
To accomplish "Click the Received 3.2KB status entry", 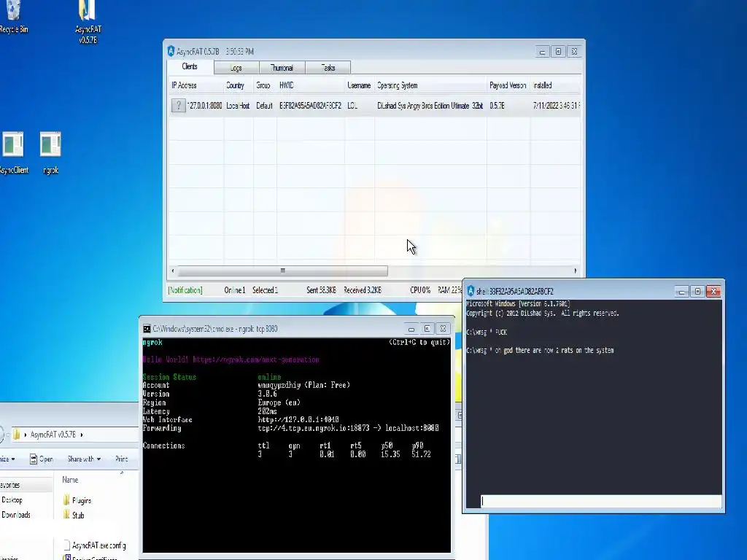I will tap(363, 290).
